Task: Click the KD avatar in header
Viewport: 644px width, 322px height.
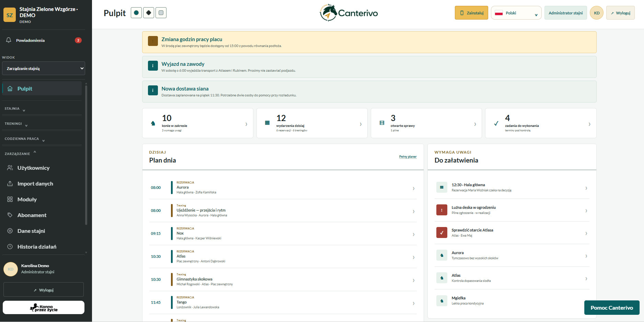Action: click(x=597, y=13)
